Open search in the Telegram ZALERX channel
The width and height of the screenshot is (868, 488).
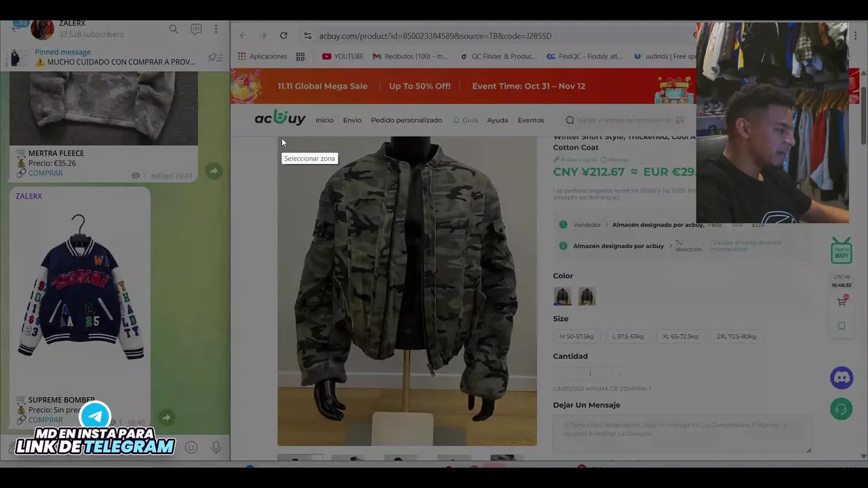tap(174, 29)
